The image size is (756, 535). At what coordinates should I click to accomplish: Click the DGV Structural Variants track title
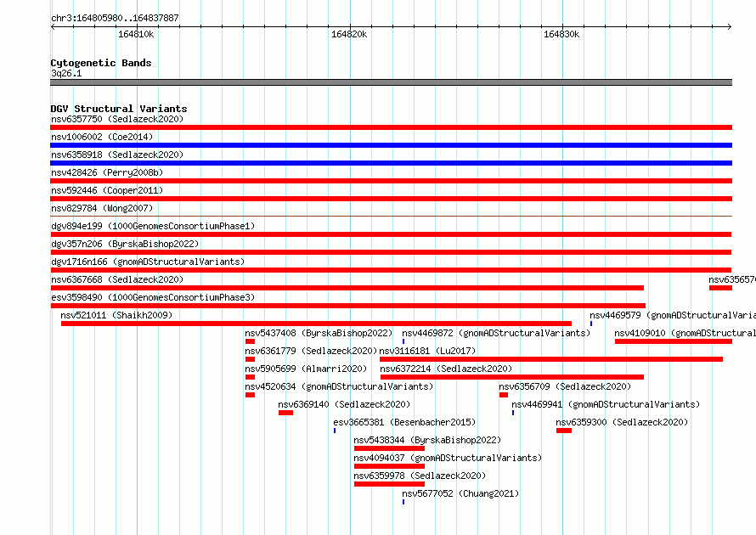click(119, 109)
